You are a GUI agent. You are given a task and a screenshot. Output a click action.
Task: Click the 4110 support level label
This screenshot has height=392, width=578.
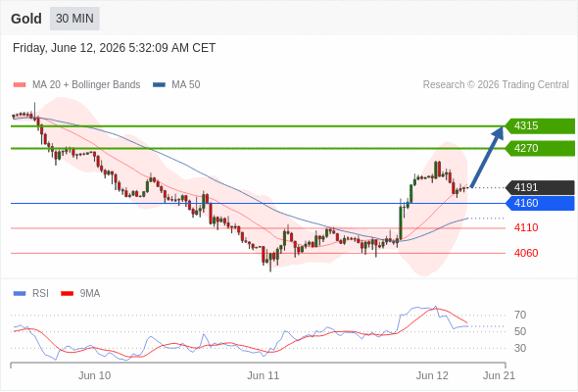click(x=526, y=228)
